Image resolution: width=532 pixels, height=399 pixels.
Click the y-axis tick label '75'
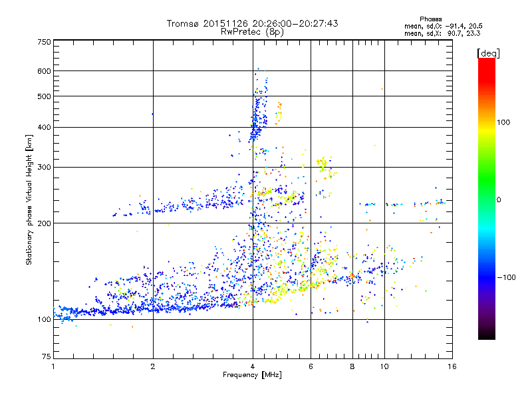click(x=47, y=356)
